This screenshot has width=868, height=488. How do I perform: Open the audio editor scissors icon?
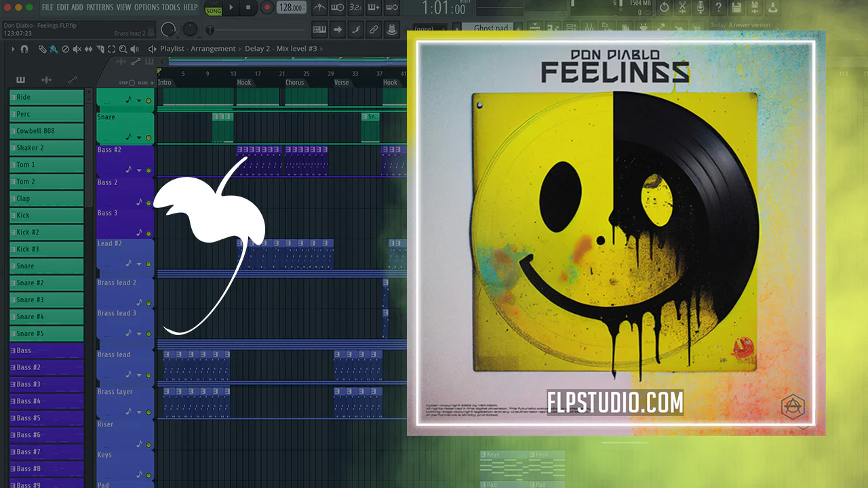(682, 7)
